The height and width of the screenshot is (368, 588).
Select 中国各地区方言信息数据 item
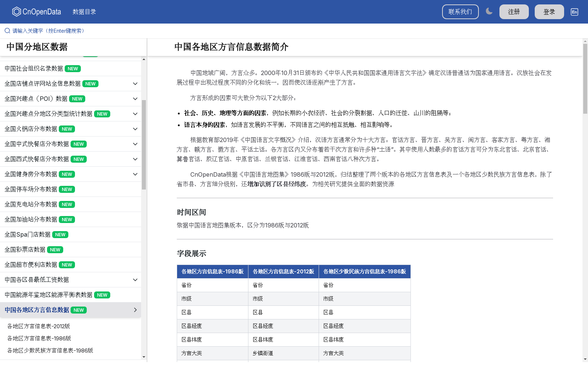pos(37,310)
